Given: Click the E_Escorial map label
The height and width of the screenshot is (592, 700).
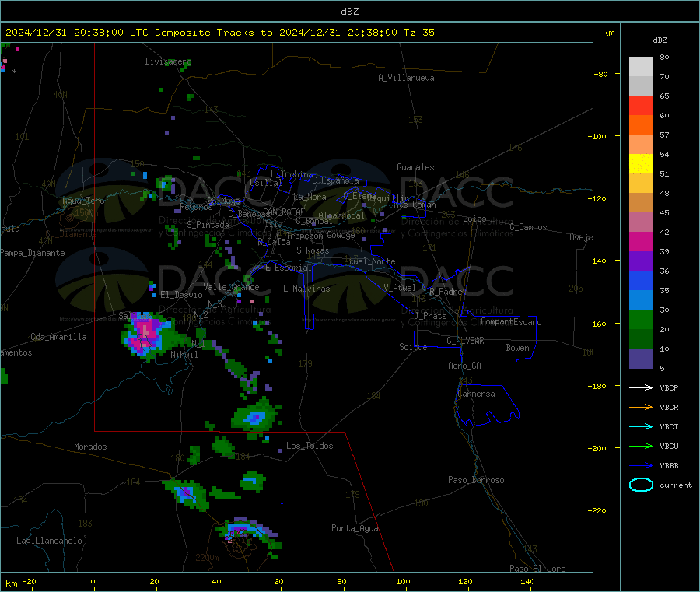Looking at the screenshot, I should pyautogui.click(x=288, y=268).
